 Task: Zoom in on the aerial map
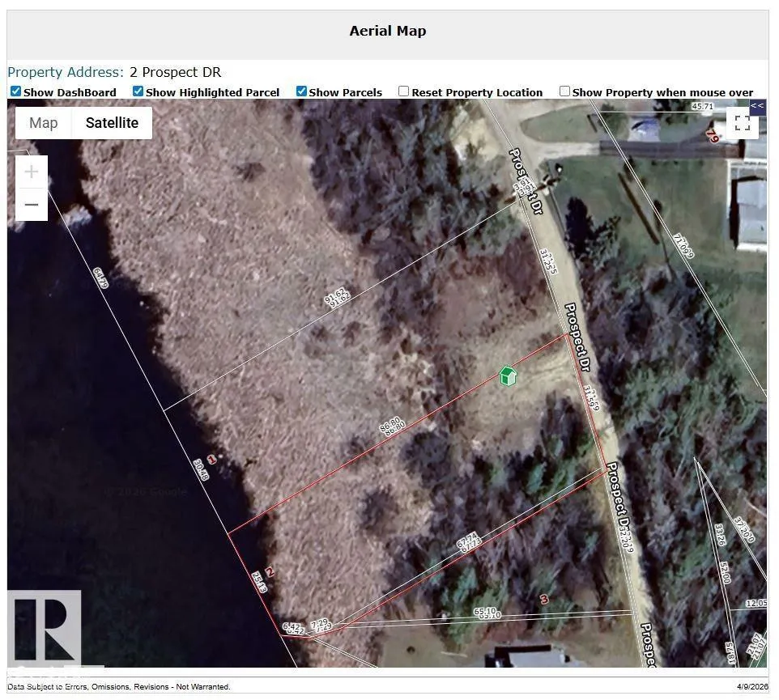(x=32, y=172)
